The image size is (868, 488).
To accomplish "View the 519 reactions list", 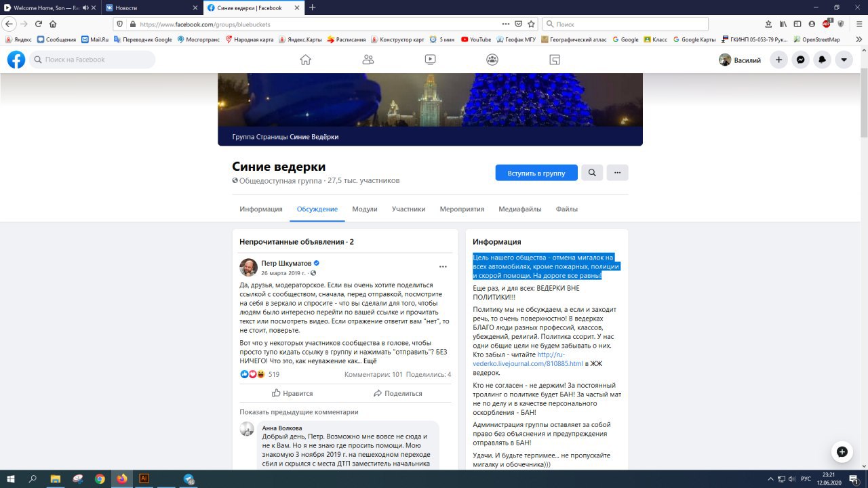I will 274,374.
